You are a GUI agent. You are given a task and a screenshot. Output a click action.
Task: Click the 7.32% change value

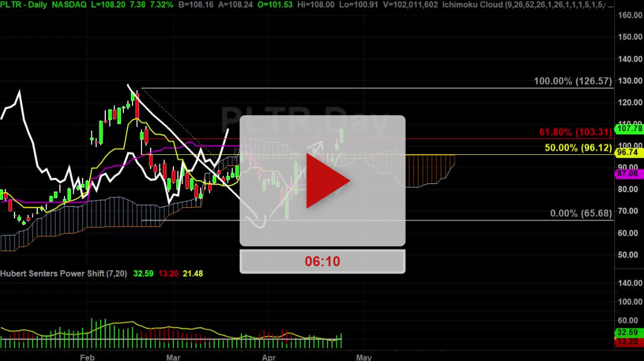[x=161, y=5]
